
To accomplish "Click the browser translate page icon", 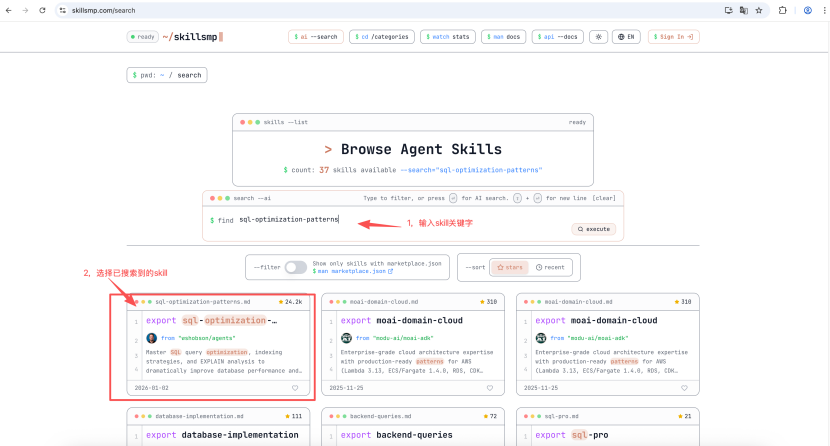I will point(743,10).
